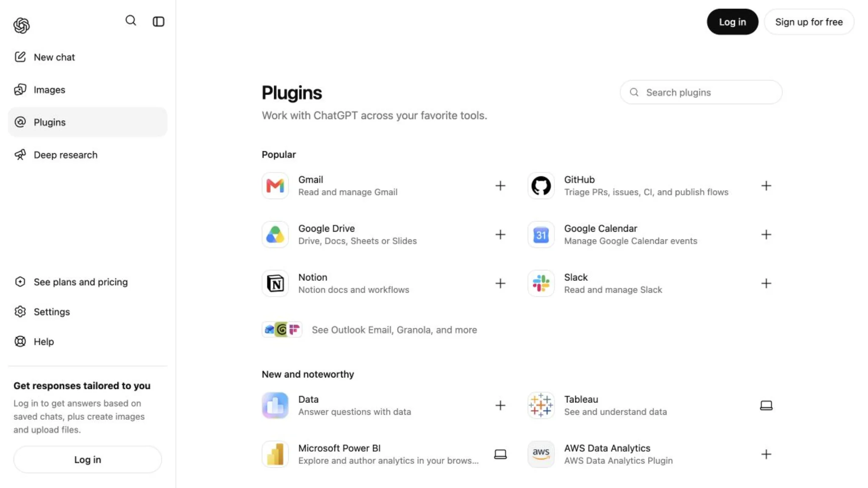Add the Gmail plugin with plus
Viewport: 868px width, 488px height.
point(500,186)
